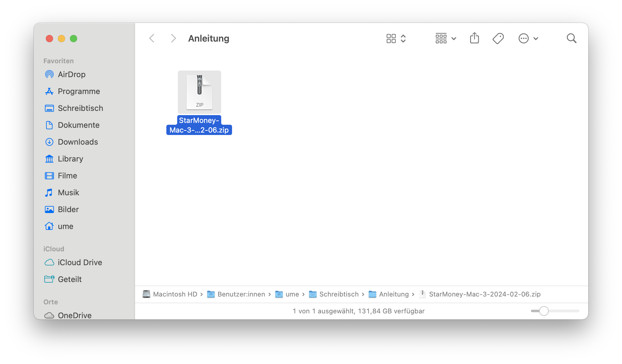Click Macintosh HD in the path bar
622x364 pixels.
click(x=175, y=294)
